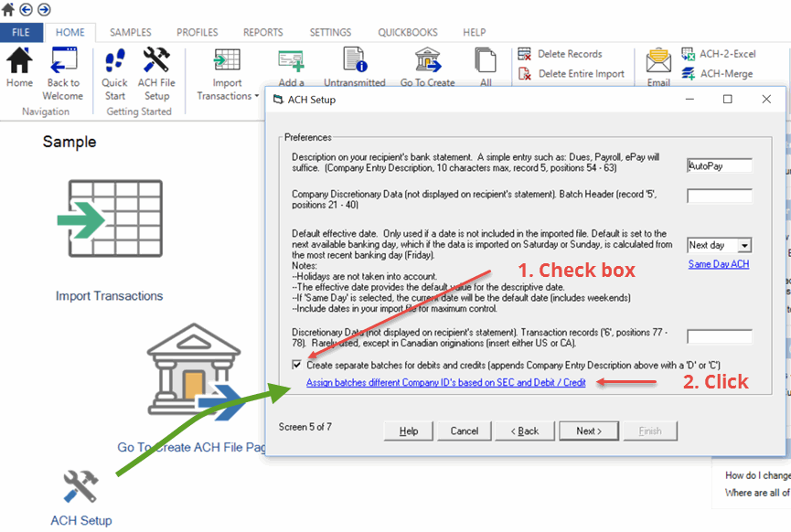The width and height of the screenshot is (791, 532).
Task: Toggle Create separate batches checkbox
Action: point(296,364)
